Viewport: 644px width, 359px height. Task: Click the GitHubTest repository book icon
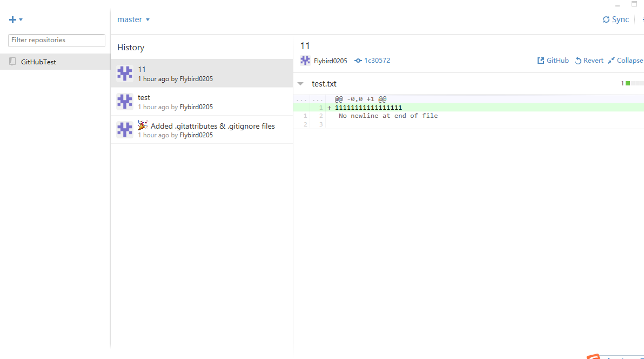[x=12, y=62]
